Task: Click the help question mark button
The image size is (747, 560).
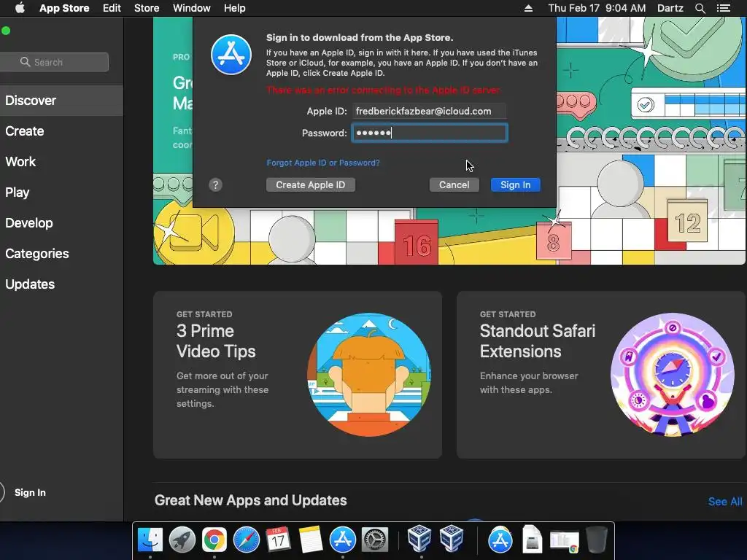Action: click(x=215, y=184)
